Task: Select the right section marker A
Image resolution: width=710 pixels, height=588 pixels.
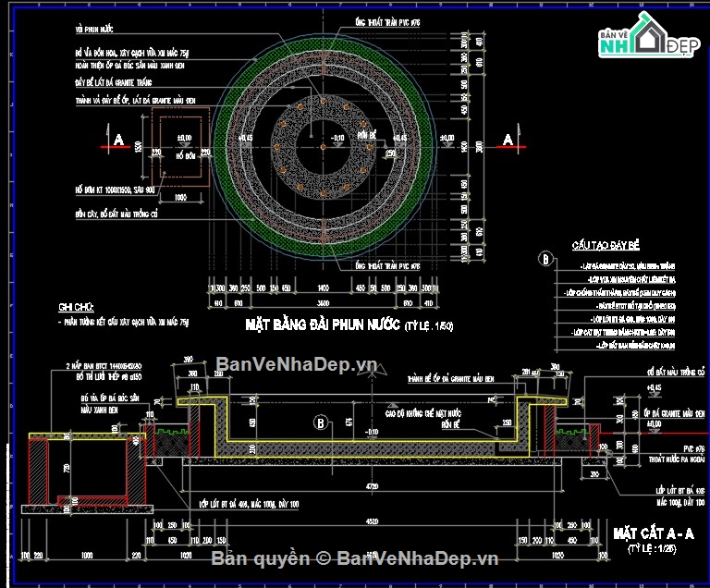Action: click(507, 140)
